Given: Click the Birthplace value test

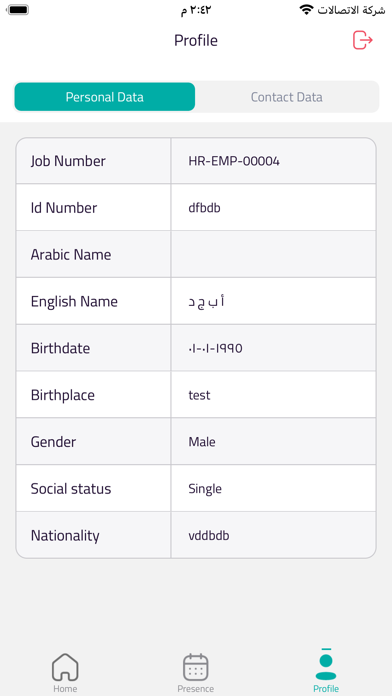Looking at the screenshot, I should 199,395.
